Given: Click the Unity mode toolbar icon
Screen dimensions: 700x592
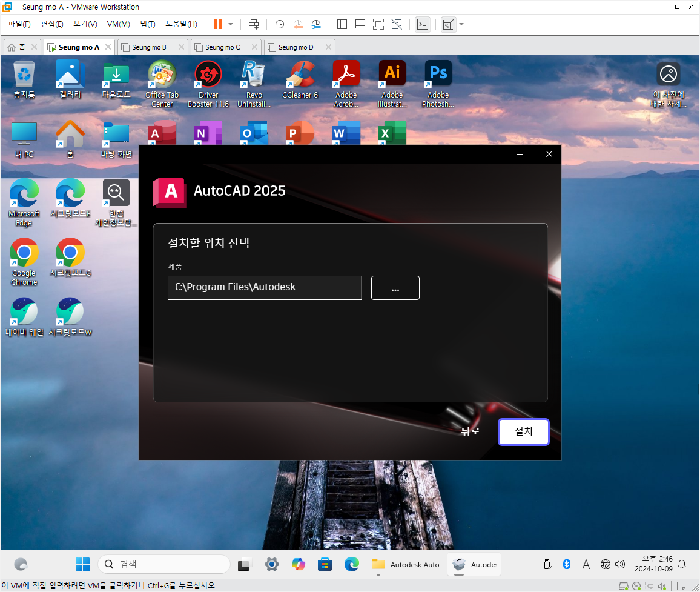Looking at the screenshot, I should [x=397, y=24].
